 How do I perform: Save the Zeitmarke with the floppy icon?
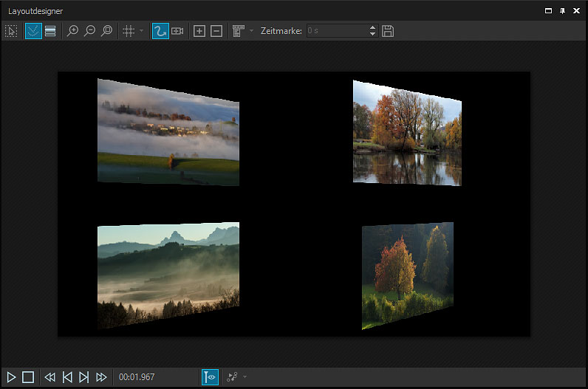[x=388, y=31]
